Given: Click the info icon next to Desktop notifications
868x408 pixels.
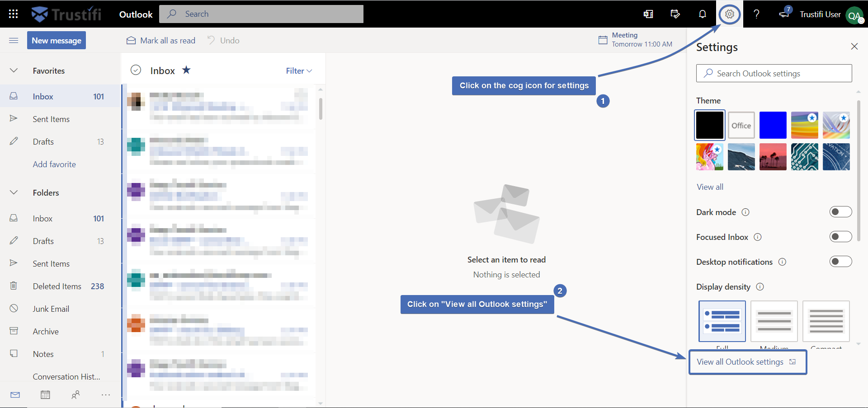Looking at the screenshot, I should pos(782,262).
